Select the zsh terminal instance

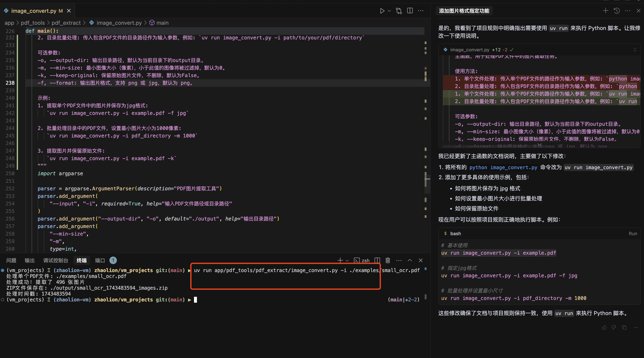coord(362,261)
